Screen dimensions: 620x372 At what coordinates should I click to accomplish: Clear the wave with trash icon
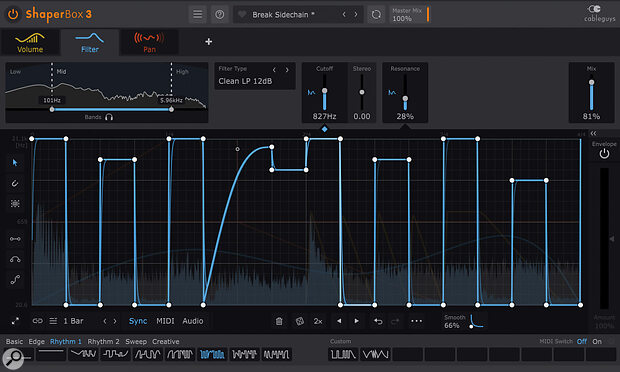(x=279, y=321)
